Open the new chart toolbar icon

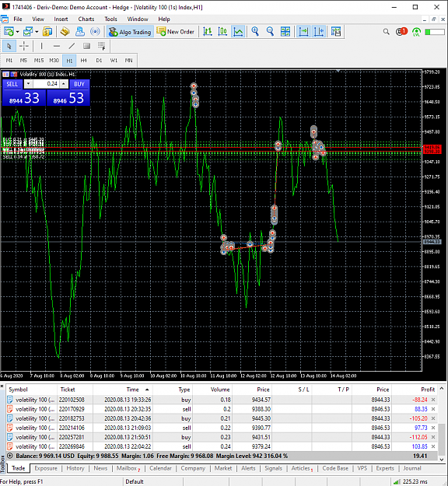coord(9,32)
